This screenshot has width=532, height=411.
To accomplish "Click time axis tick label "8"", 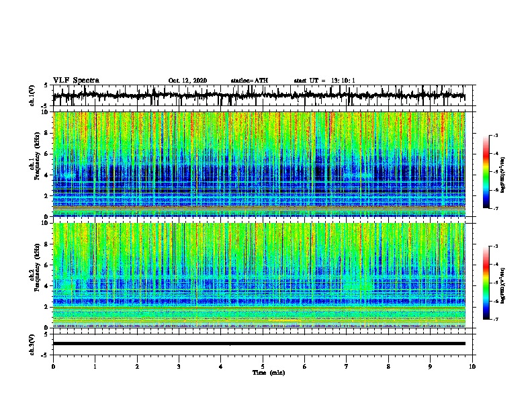I will [388, 367].
